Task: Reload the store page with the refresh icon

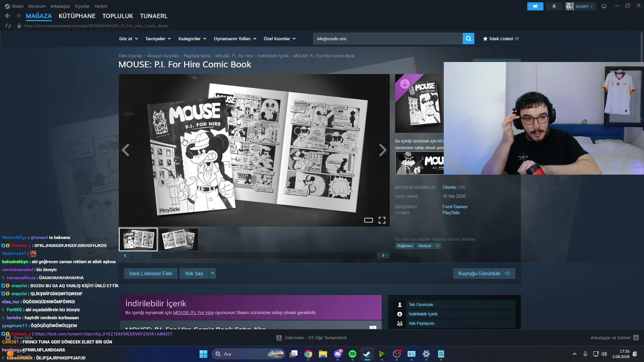Action: coord(8,26)
